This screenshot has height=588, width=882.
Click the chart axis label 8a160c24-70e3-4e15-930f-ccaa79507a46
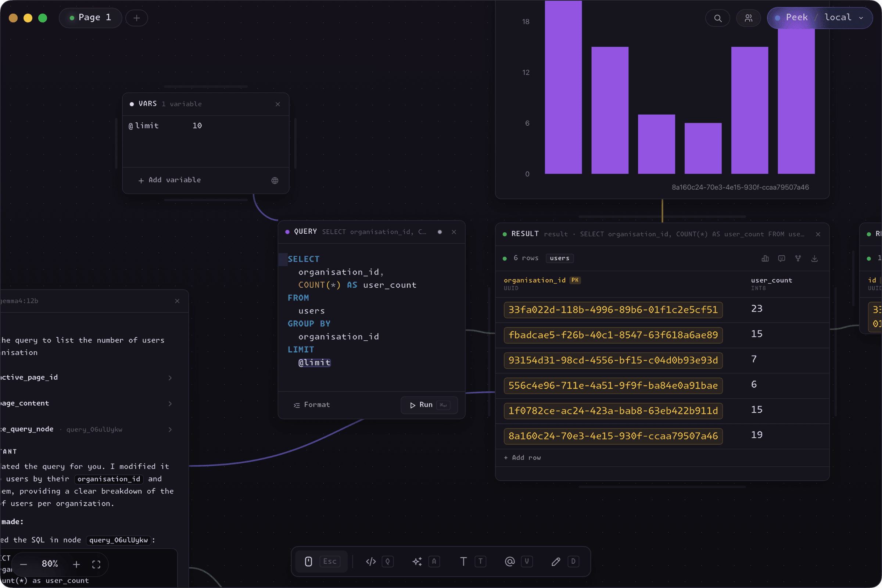tap(740, 187)
